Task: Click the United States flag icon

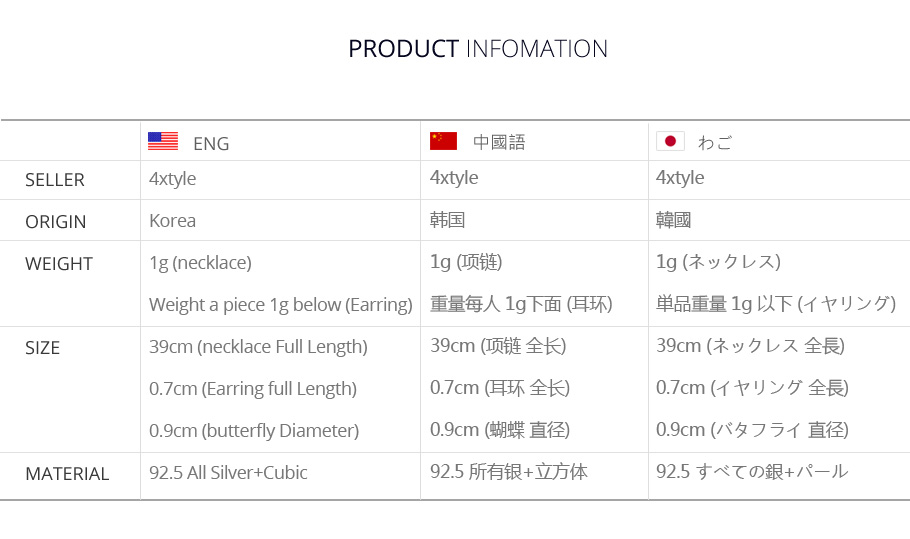Action: point(163,141)
